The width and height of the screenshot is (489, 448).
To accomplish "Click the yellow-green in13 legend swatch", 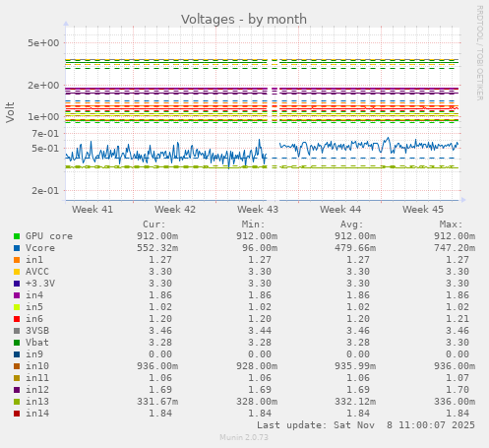I will [17, 402].
